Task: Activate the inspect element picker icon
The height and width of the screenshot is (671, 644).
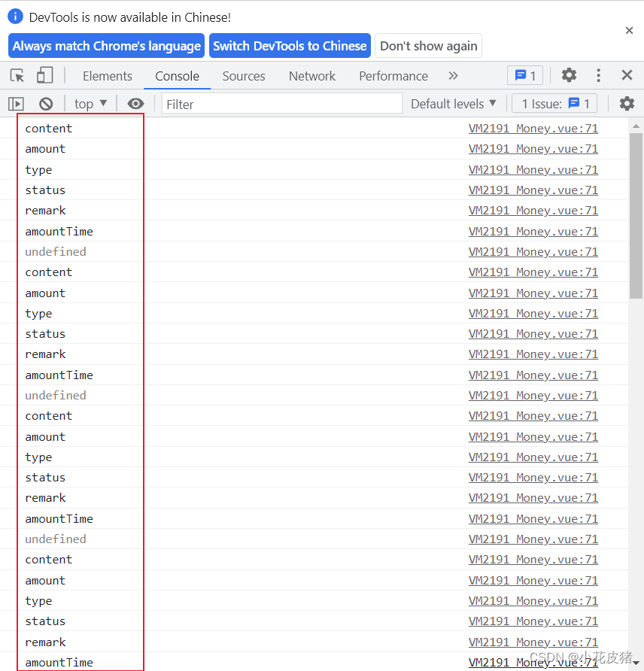Action: [x=17, y=76]
